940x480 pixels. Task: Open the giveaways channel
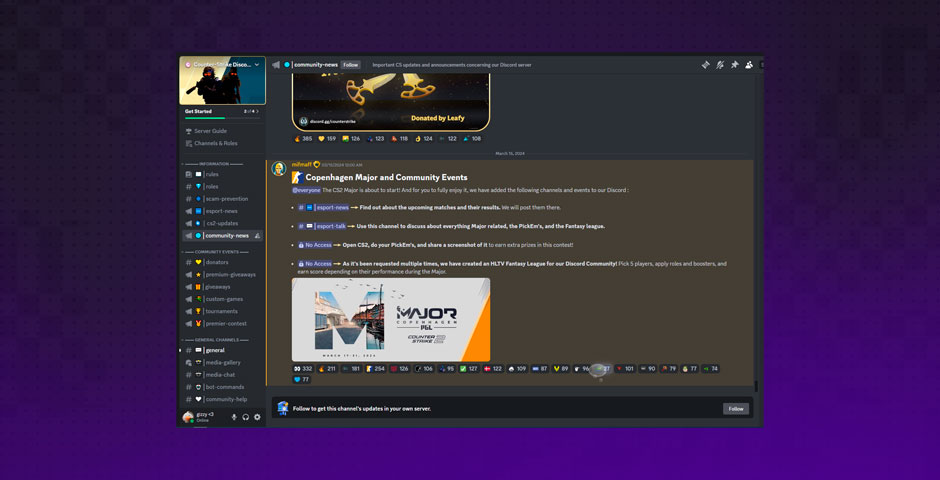[222, 287]
